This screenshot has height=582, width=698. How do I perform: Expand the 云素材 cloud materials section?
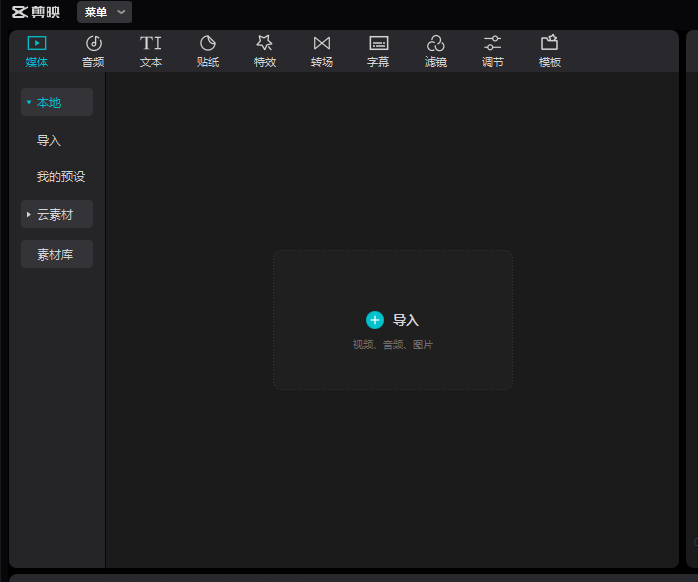(x=56, y=214)
